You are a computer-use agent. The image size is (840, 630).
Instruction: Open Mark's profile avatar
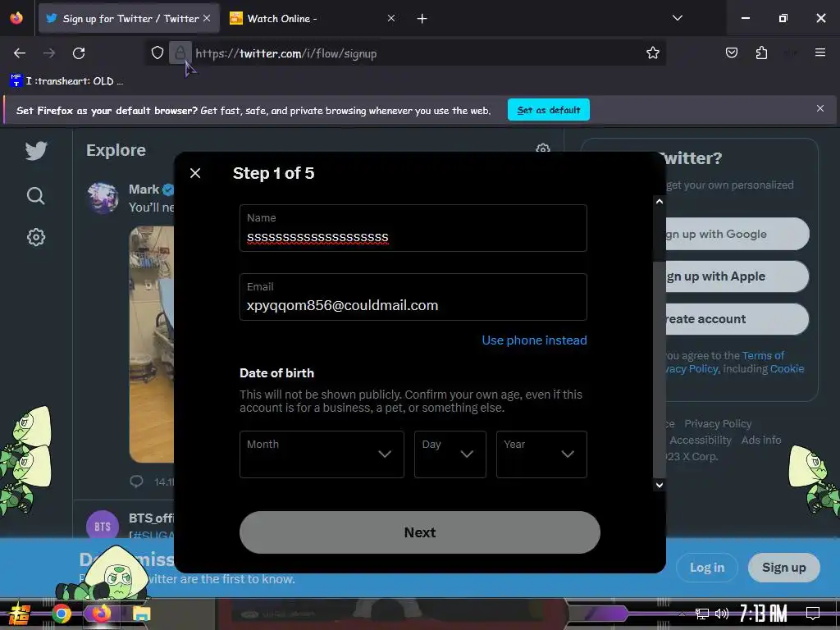click(x=103, y=198)
